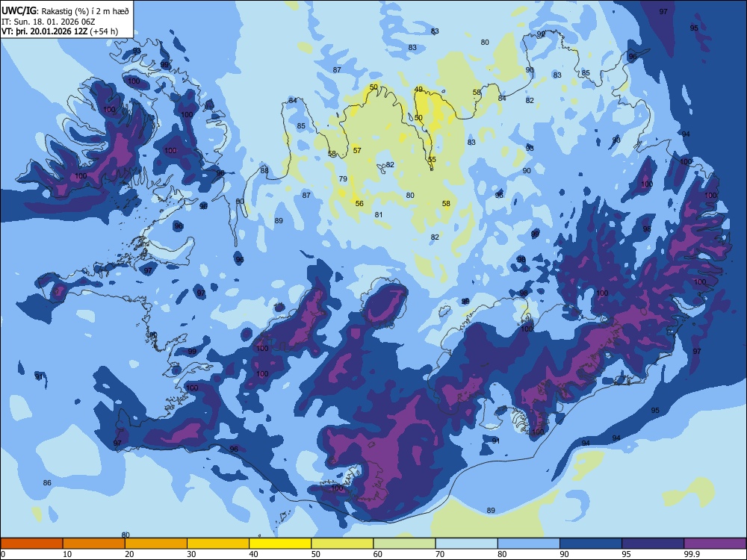
Task: Click the title 'UWC/IG: Rakastig (%) í 2 m hæð'
Action: pyautogui.click(x=65, y=11)
